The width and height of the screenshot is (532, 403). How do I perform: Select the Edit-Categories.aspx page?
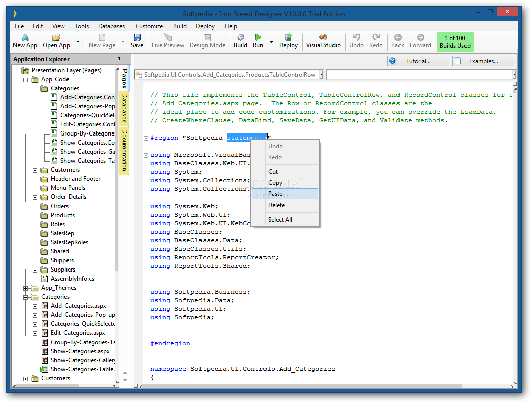coord(78,333)
